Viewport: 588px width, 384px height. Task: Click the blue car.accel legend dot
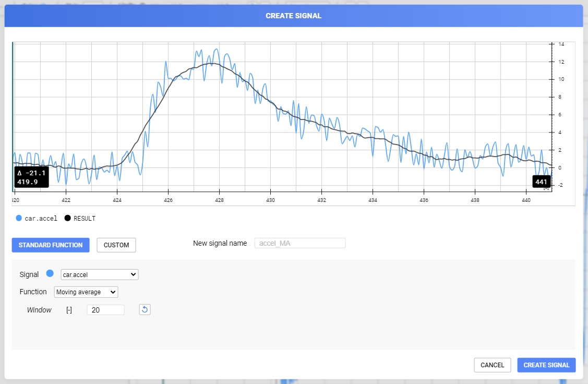click(19, 218)
